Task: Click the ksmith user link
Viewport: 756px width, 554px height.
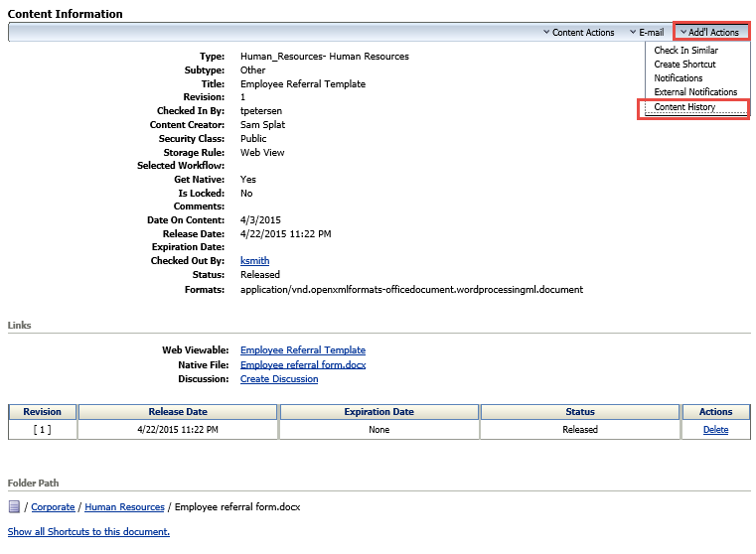Action: pyautogui.click(x=254, y=260)
